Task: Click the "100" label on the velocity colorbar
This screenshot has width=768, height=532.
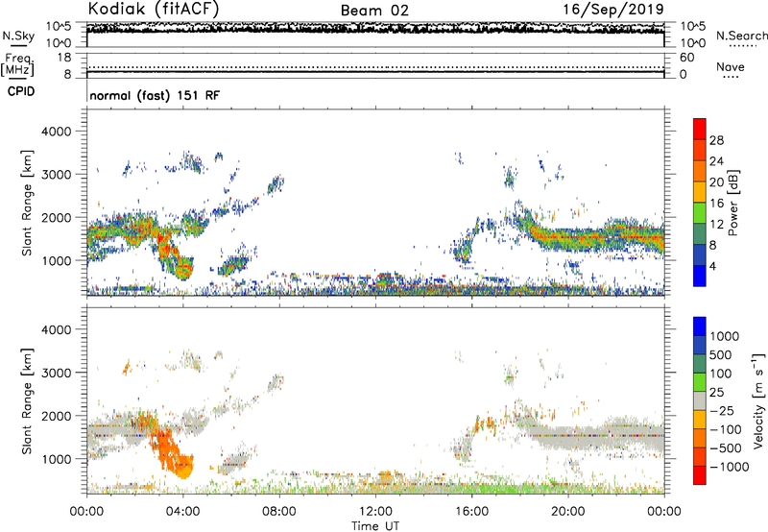Action: pyautogui.click(x=723, y=374)
